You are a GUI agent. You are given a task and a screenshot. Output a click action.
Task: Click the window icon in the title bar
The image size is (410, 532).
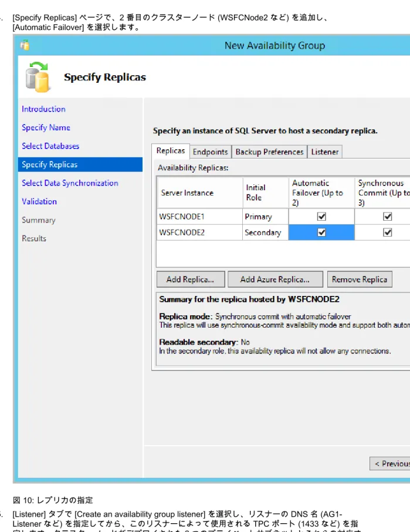(25, 45)
